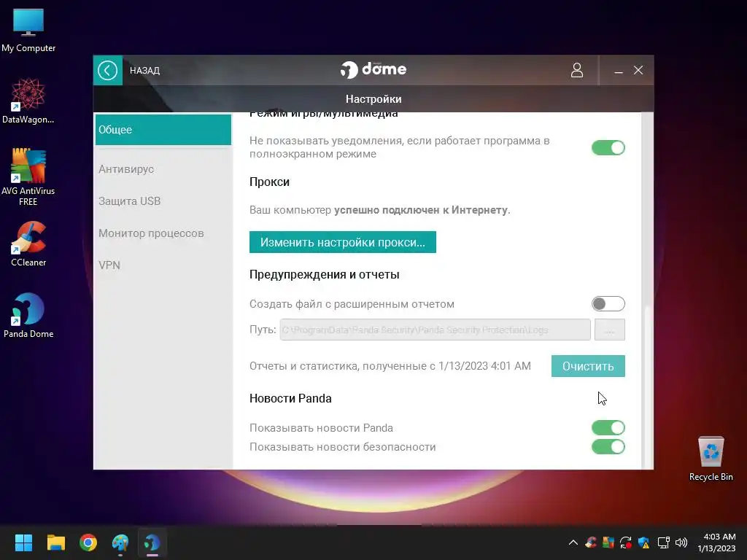Click успешно подключен к Интернету text

[421, 210]
